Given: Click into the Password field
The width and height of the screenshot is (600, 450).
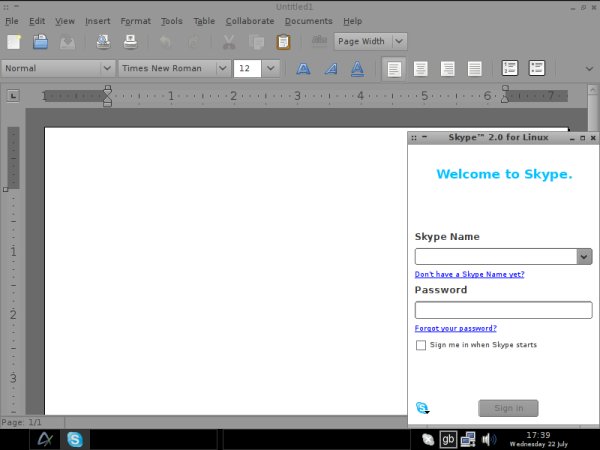Looking at the screenshot, I should click(503, 310).
